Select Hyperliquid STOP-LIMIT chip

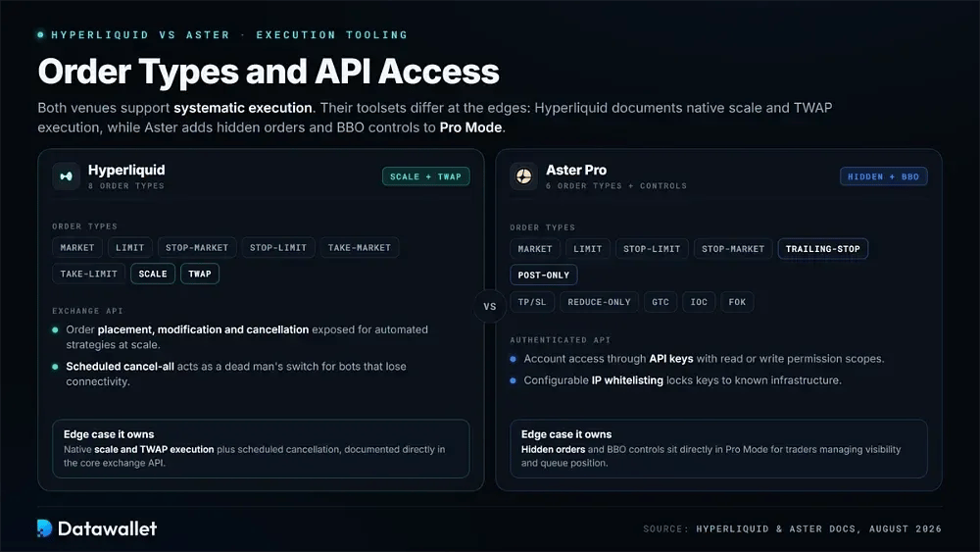(278, 247)
